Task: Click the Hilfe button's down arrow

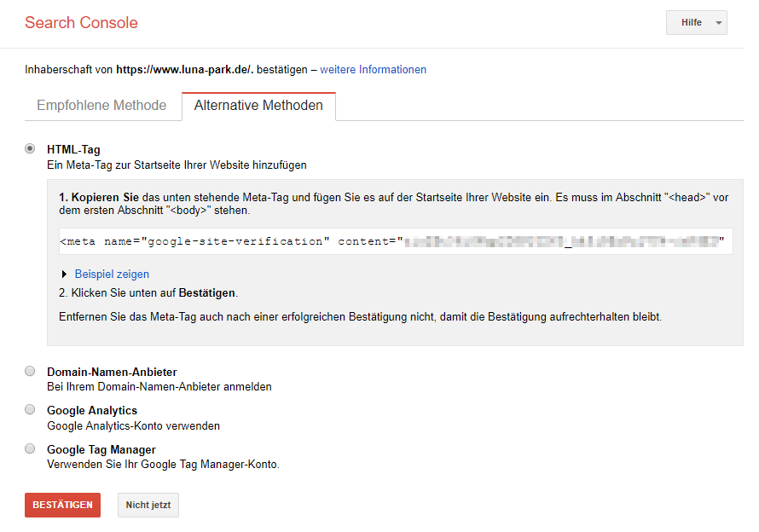Action: pyautogui.click(x=718, y=22)
